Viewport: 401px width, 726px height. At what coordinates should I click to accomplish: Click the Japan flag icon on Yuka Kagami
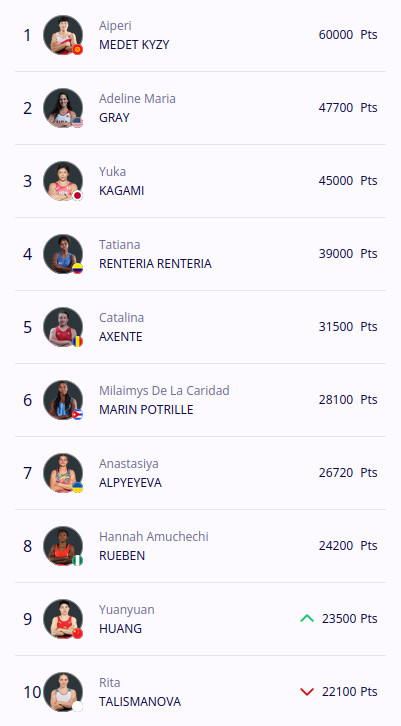pyautogui.click(x=77, y=195)
